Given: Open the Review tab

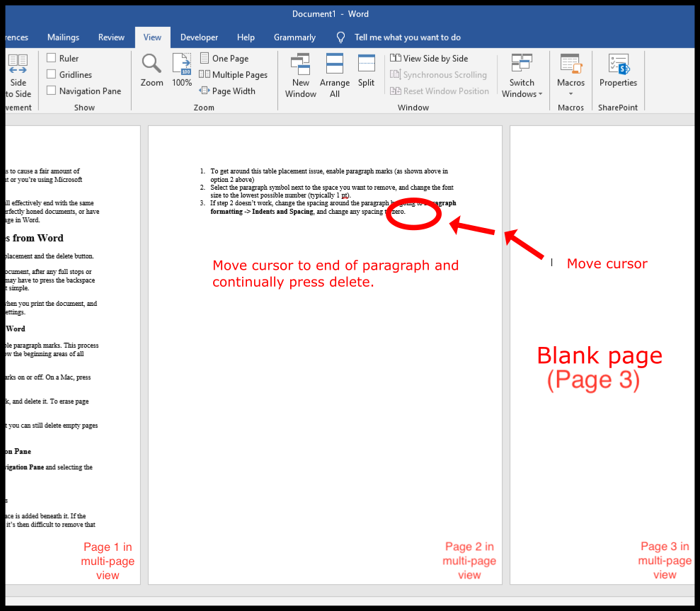Looking at the screenshot, I should click(x=111, y=38).
